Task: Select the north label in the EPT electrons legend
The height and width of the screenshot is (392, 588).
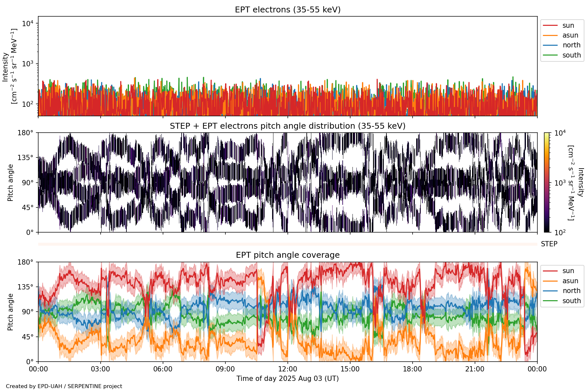Action: coord(571,45)
